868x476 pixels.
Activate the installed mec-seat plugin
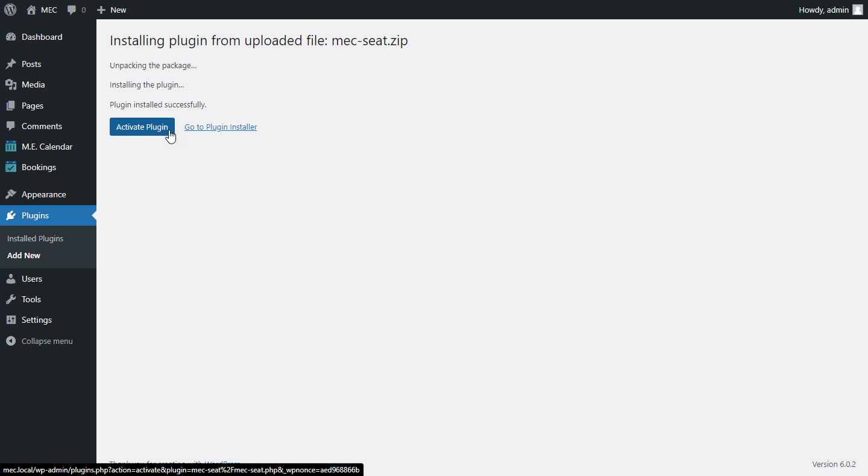point(142,127)
